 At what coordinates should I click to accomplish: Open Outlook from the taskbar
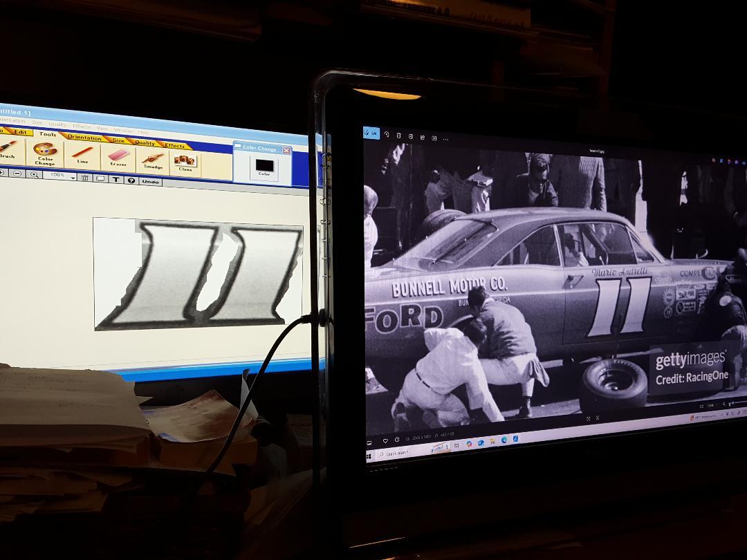click(481, 443)
